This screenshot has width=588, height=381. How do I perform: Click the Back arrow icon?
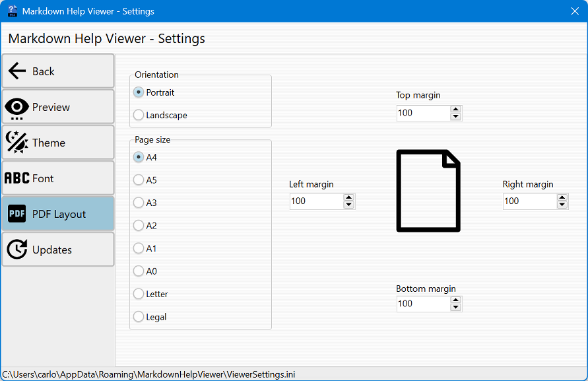point(17,71)
